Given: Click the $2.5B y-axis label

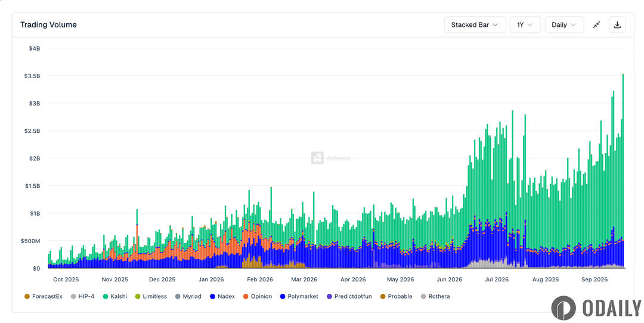Looking at the screenshot, I should [32, 131].
